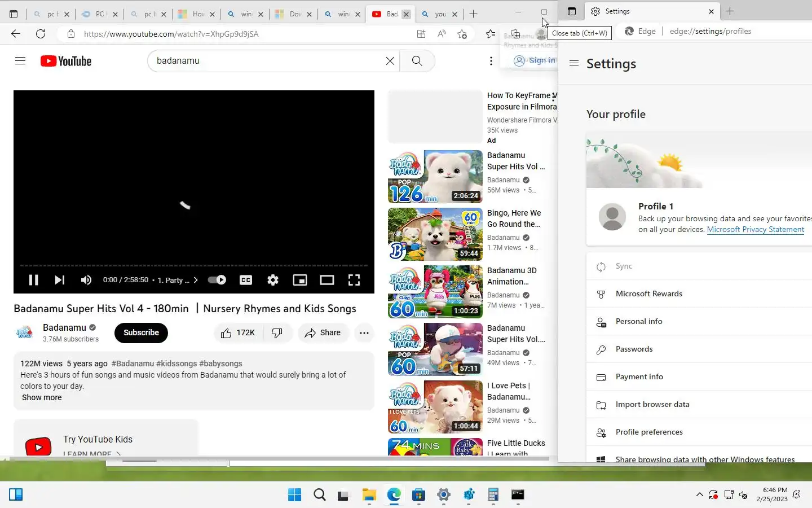Click the video progress bar
The width and height of the screenshot is (812, 508).
pos(193,265)
